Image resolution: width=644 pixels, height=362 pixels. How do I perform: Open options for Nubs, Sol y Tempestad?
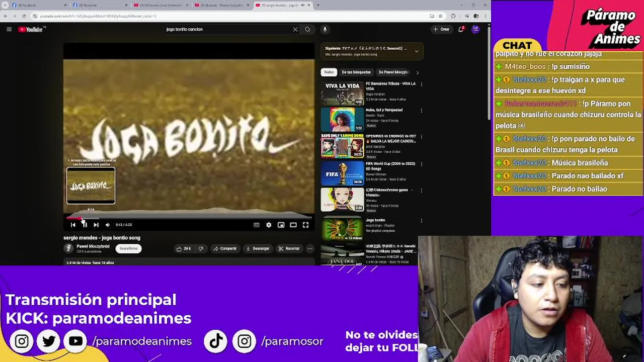coord(421,111)
